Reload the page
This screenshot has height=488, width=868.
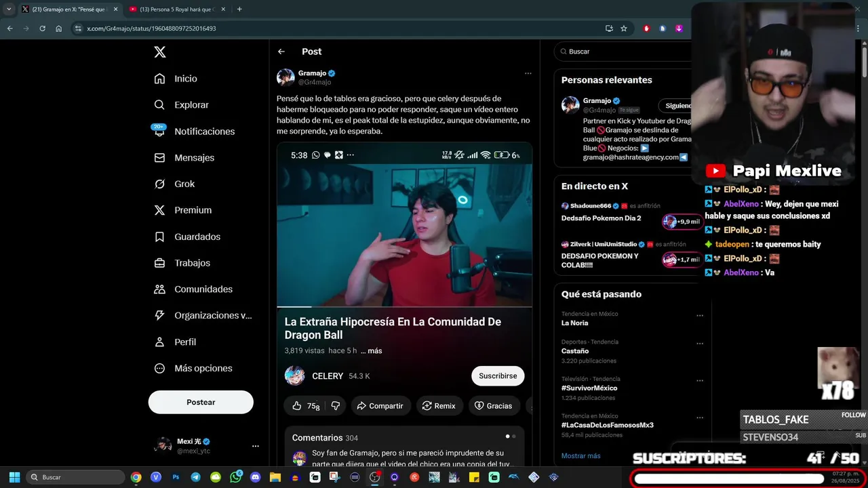[x=42, y=28]
